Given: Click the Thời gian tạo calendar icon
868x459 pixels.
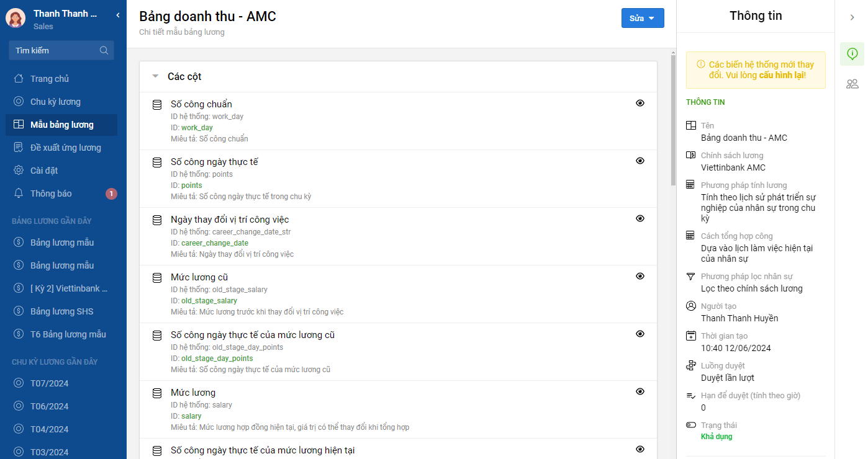Looking at the screenshot, I should (691, 336).
